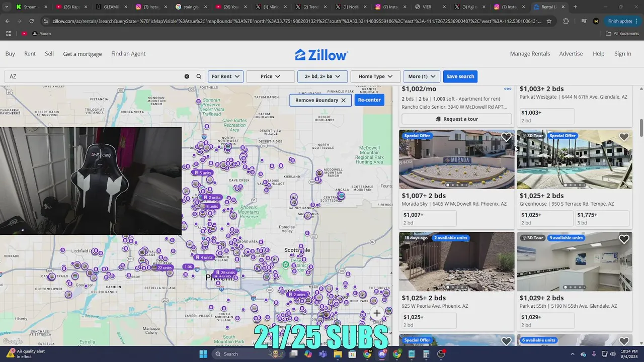Open the Find an Agent menu
Image resolution: width=644 pixels, height=362 pixels.
point(128,54)
